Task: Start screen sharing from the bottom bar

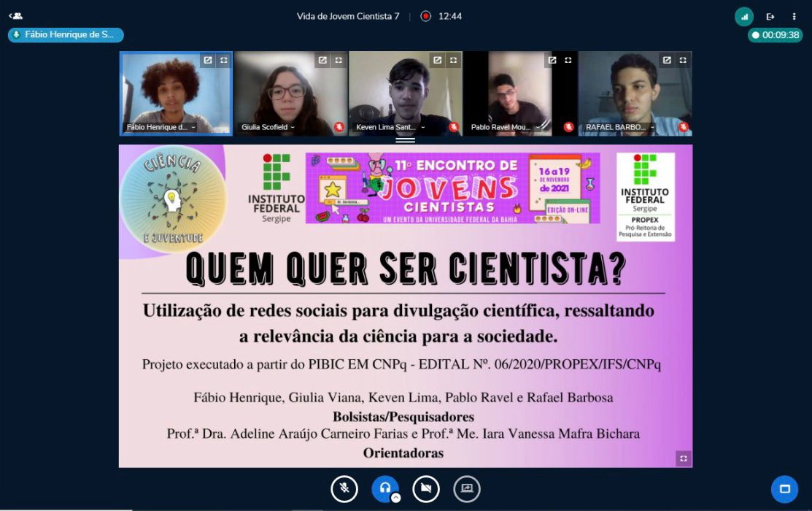Action: point(467,488)
